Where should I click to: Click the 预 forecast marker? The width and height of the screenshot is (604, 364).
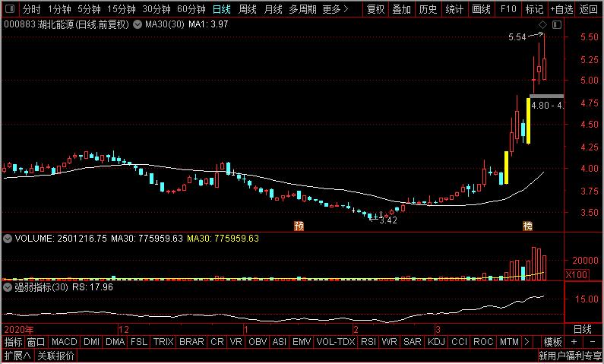[299, 226]
